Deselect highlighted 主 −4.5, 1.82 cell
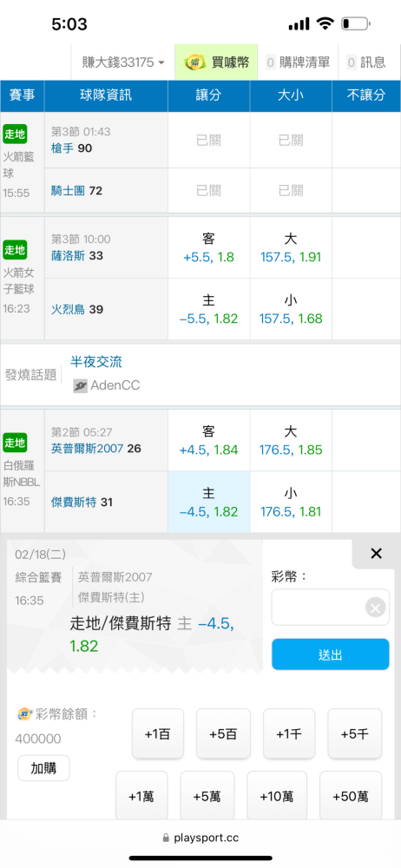This screenshot has height=868, width=401. coord(209,502)
